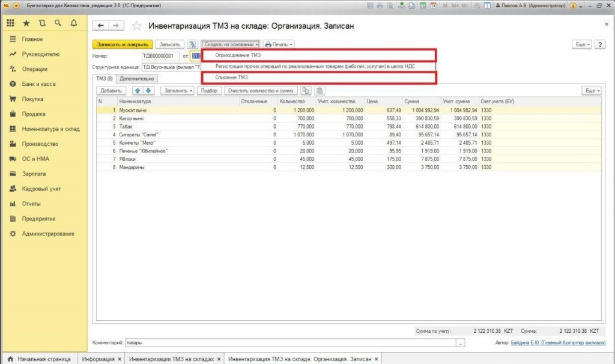Screen dimensions: 615x364
Task: Expand the Заполнить dropdown
Action: pos(178,91)
